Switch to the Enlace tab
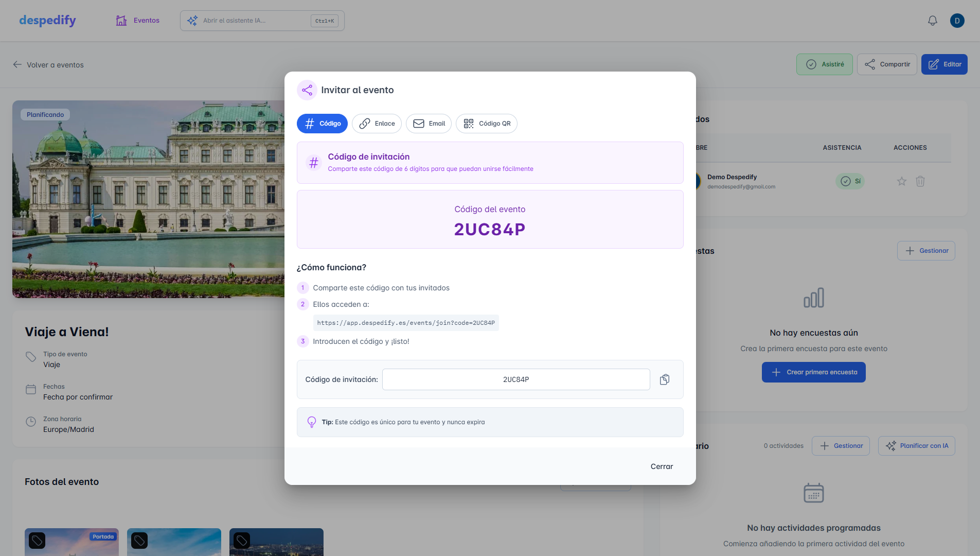The image size is (980, 556). coord(377,124)
